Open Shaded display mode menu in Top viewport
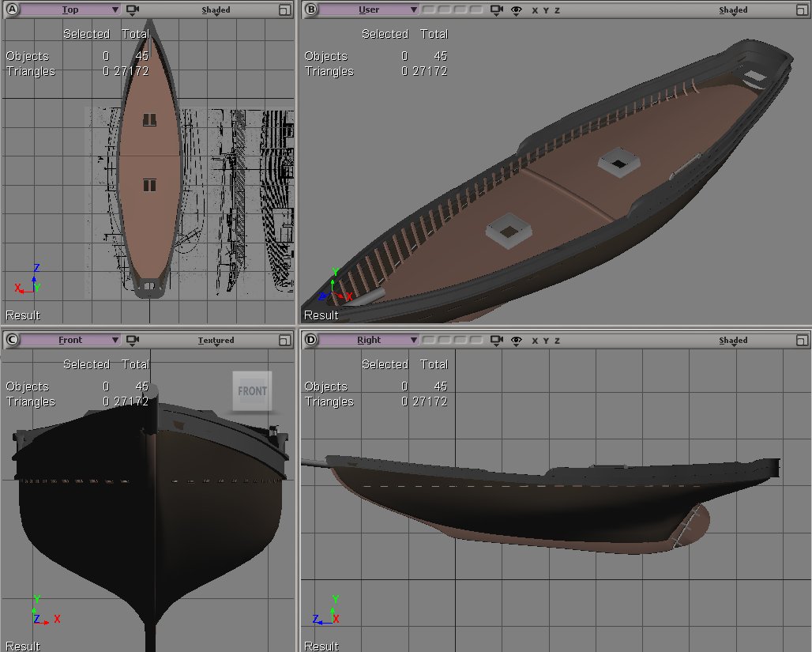 point(216,10)
